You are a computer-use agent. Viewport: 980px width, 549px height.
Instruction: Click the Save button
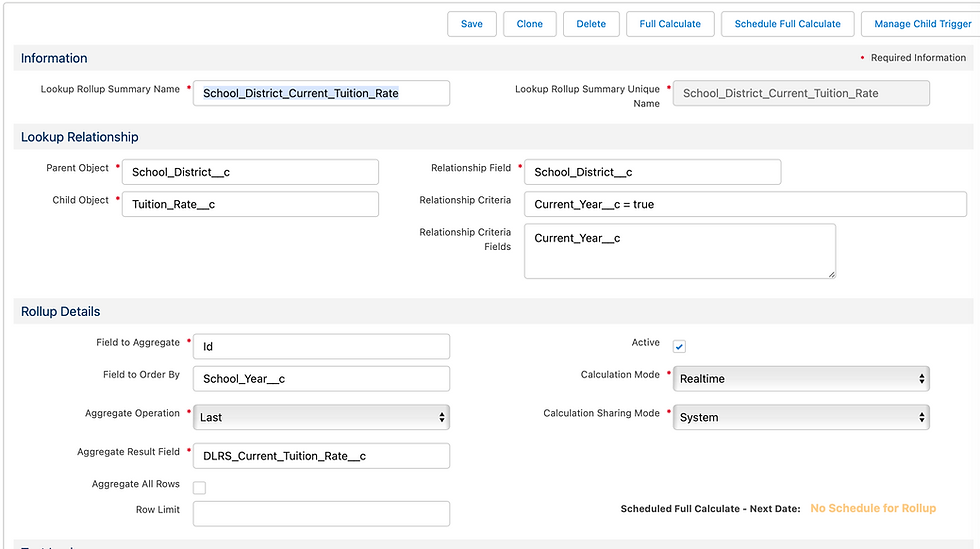coord(472,24)
